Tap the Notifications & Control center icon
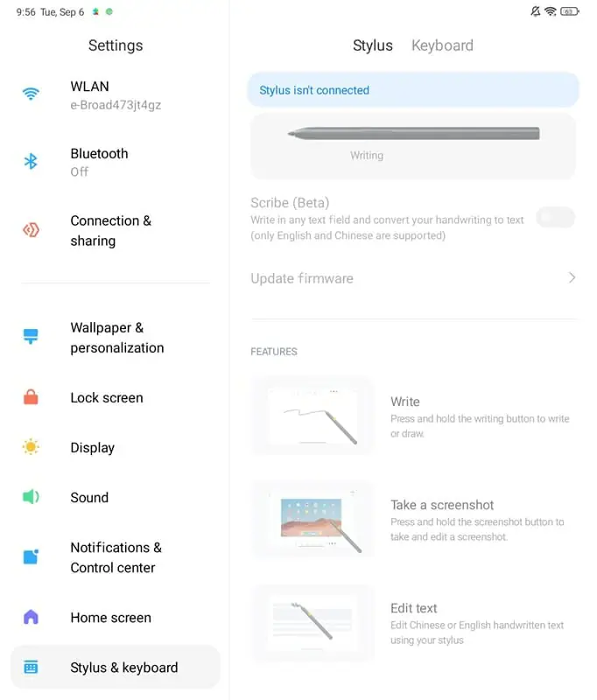 tap(32, 556)
